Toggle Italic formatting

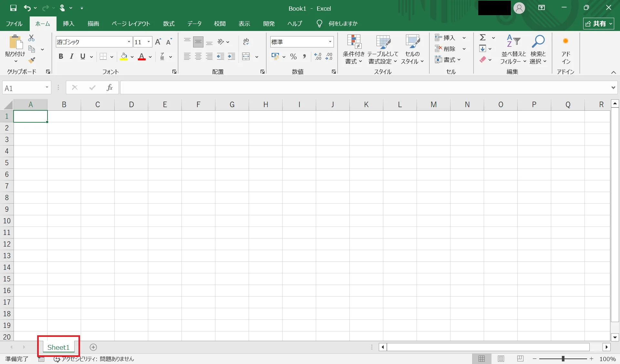click(72, 57)
